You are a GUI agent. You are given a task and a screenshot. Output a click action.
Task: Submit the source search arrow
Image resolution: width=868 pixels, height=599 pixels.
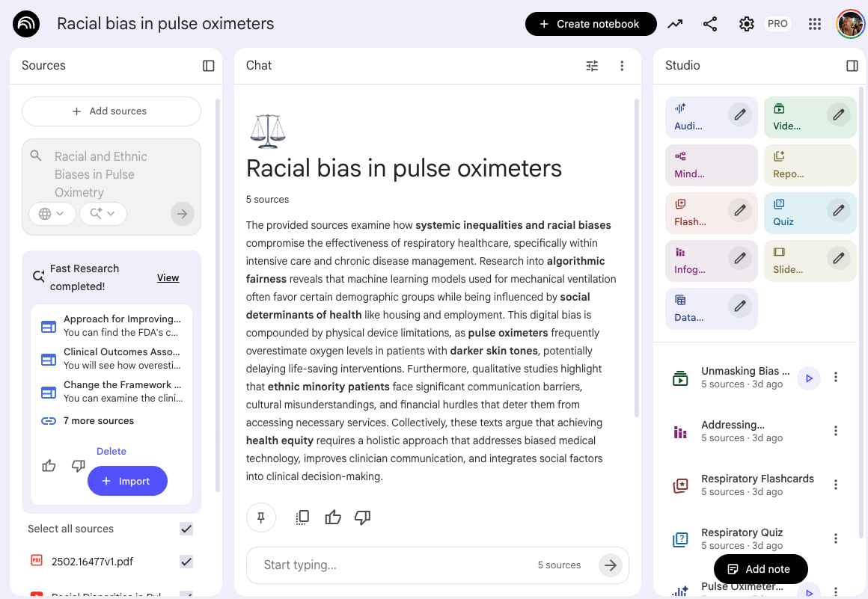tap(182, 213)
